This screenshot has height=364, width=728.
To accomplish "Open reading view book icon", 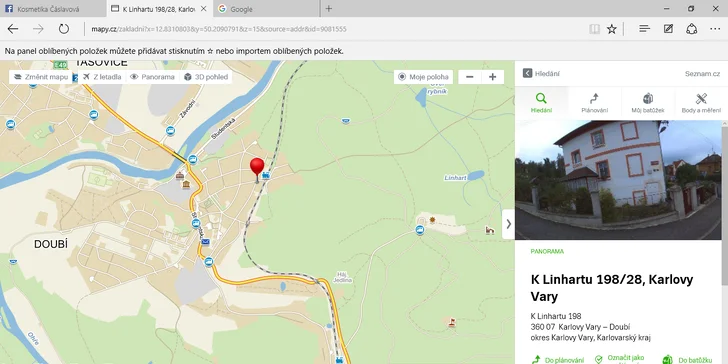I will click(595, 29).
